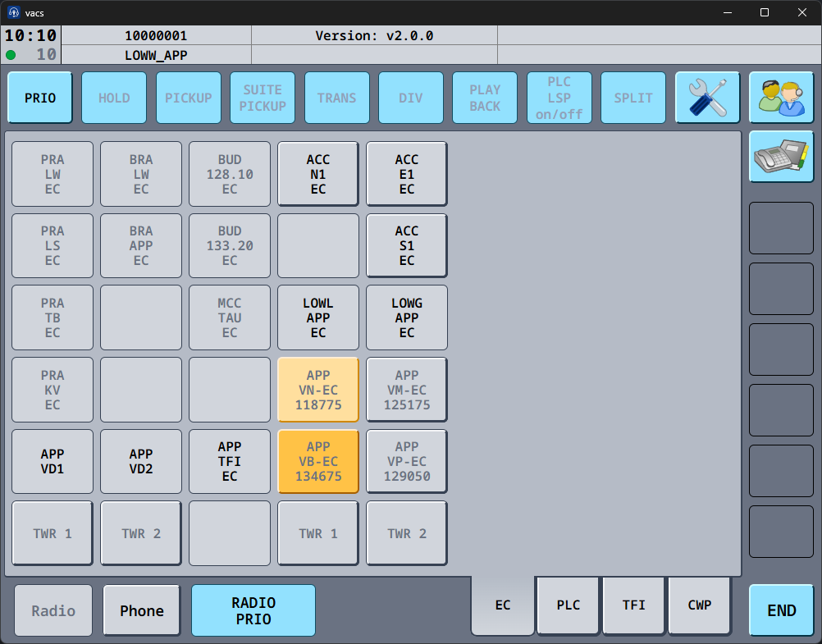Viewport: 822px width, 644px height.
Task: Toggle PLC LSP on/off button
Action: pyautogui.click(x=559, y=98)
